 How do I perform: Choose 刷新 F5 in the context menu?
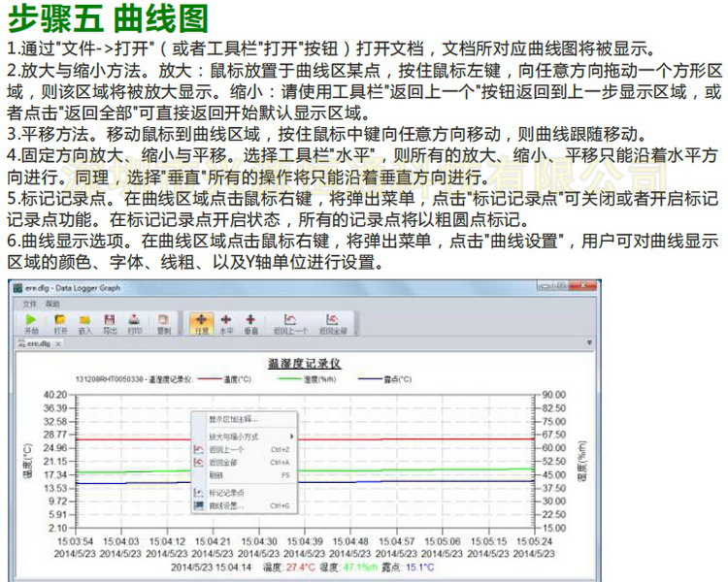tap(245, 474)
